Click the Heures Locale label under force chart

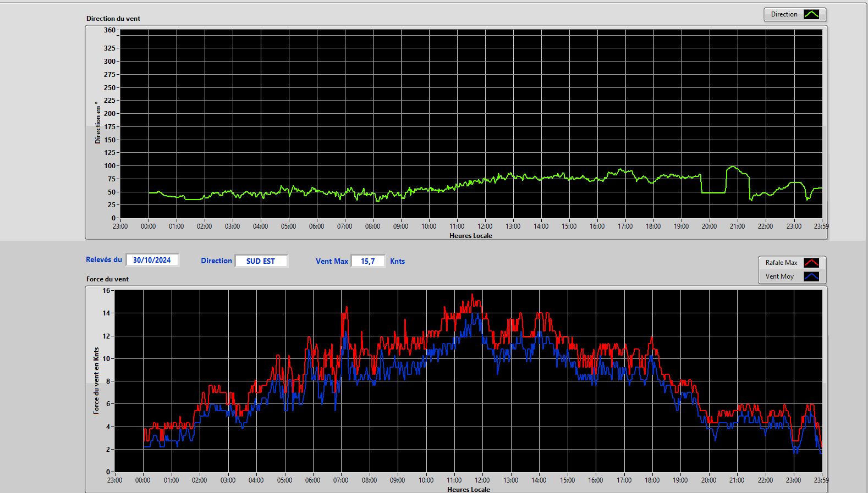(469, 489)
